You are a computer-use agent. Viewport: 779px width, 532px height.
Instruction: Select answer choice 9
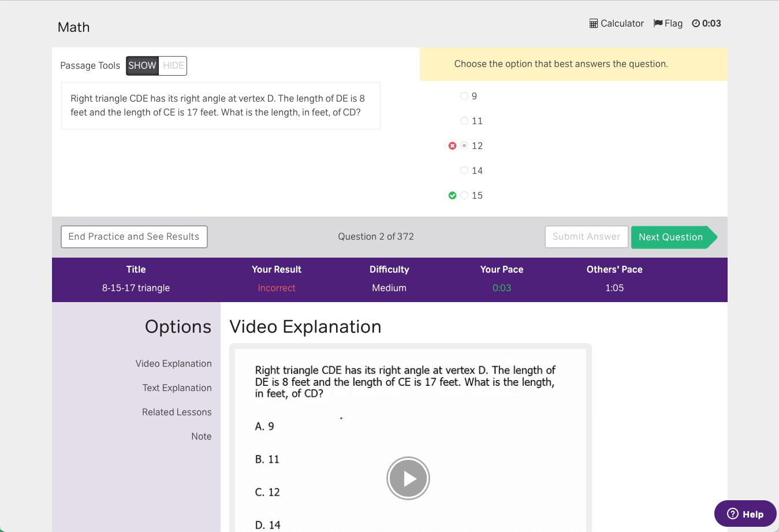coord(464,96)
